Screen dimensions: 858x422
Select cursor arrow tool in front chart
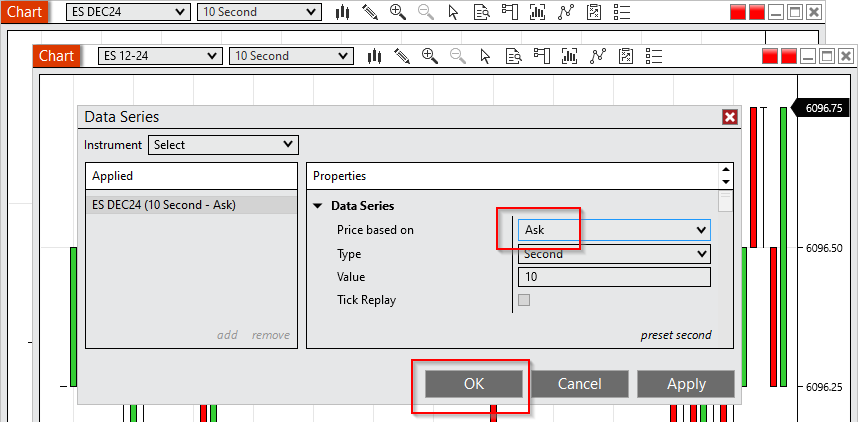coord(485,56)
